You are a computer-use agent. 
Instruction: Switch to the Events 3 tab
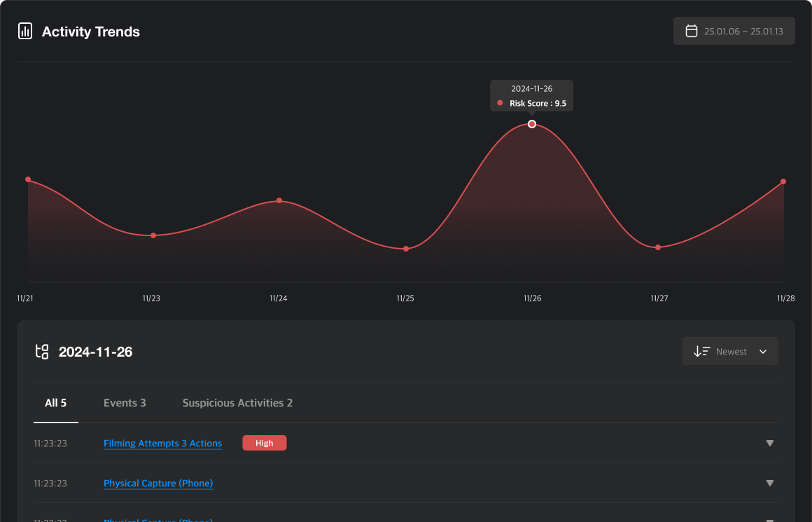tap(125, 403)
